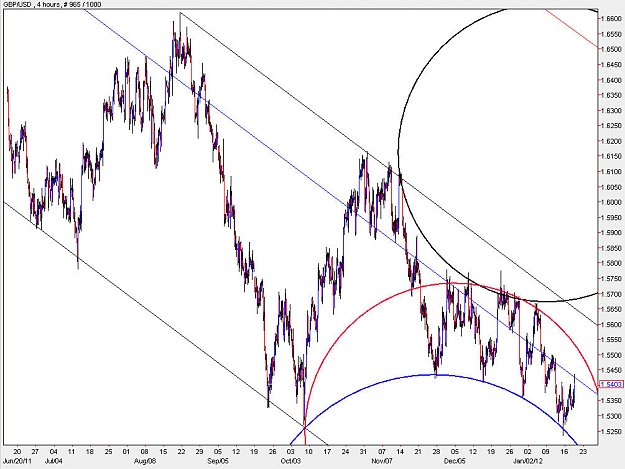625x469 pixels.
Task: Select the Dec/05 month label
Action: pyautogui.click(x=454, y=461)
